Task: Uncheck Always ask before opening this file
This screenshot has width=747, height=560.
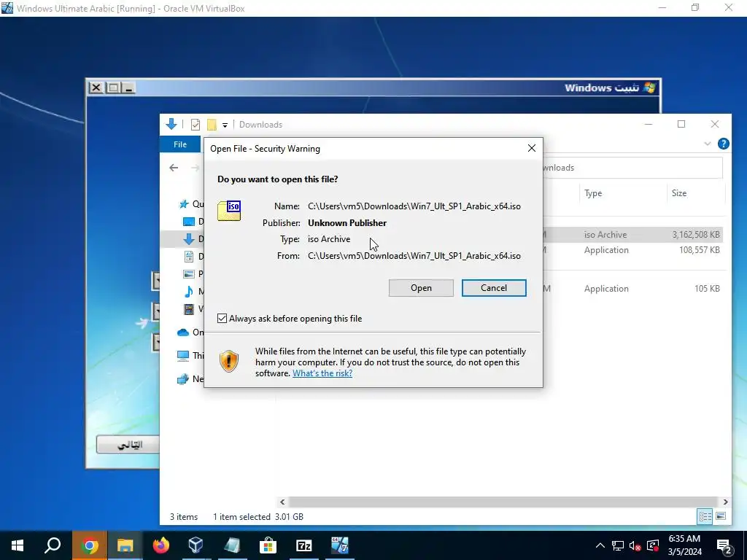Action: click(222, 319)
